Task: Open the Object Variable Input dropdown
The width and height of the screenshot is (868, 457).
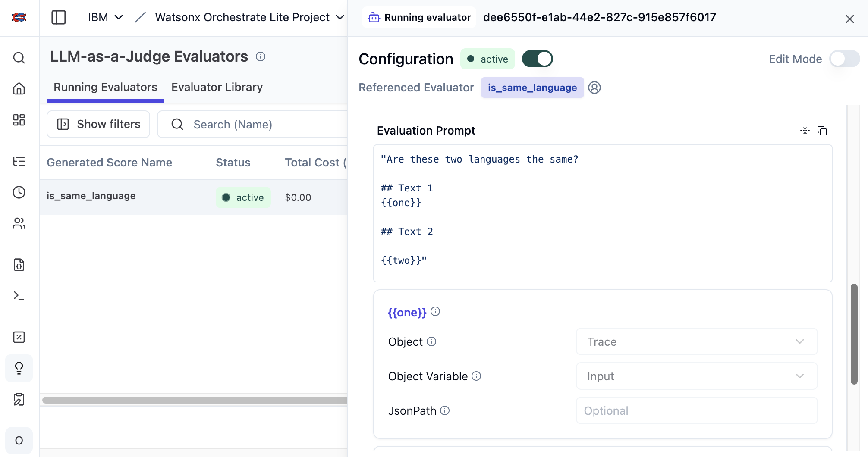Action: point(696,376)
